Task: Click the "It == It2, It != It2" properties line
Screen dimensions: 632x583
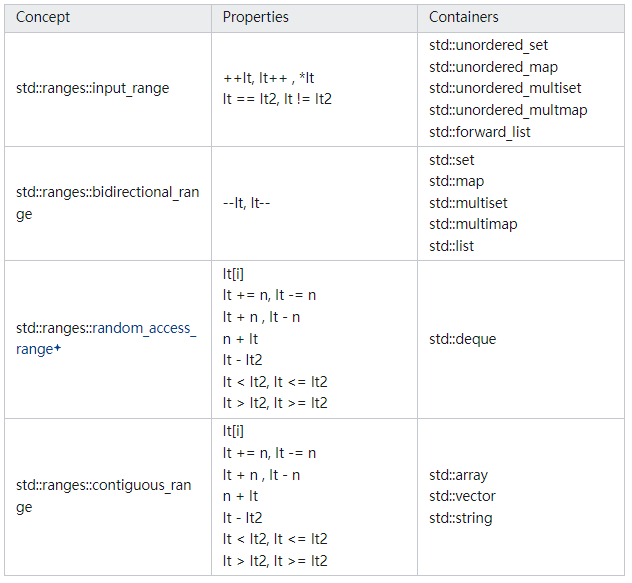Action: coord(275,99)
